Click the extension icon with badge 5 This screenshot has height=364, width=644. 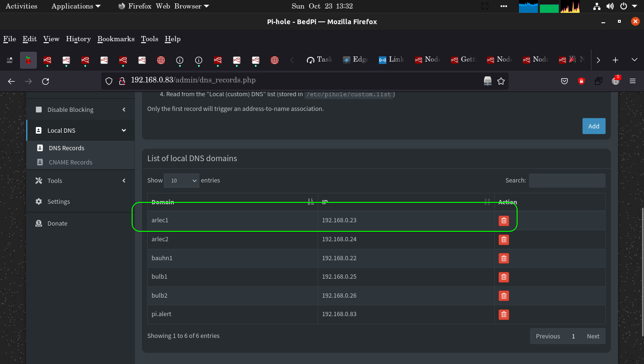(x=616, y=81)
